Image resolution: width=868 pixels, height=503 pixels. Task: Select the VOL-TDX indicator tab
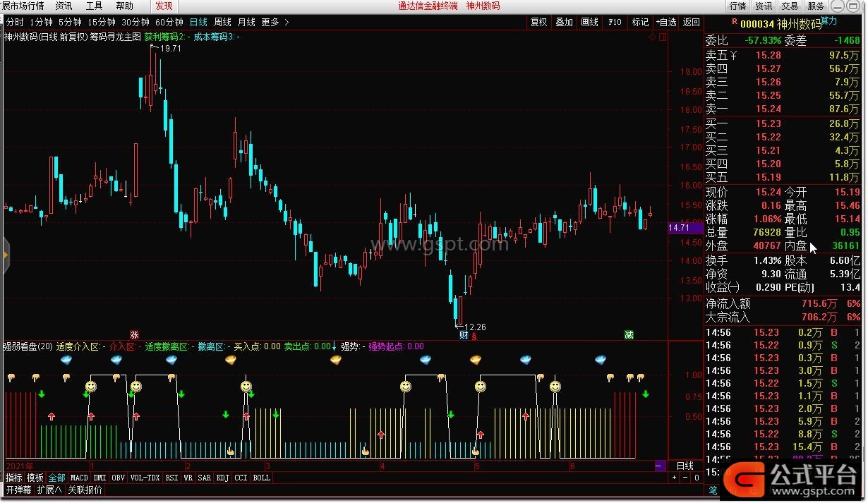[x=145, y=478]
